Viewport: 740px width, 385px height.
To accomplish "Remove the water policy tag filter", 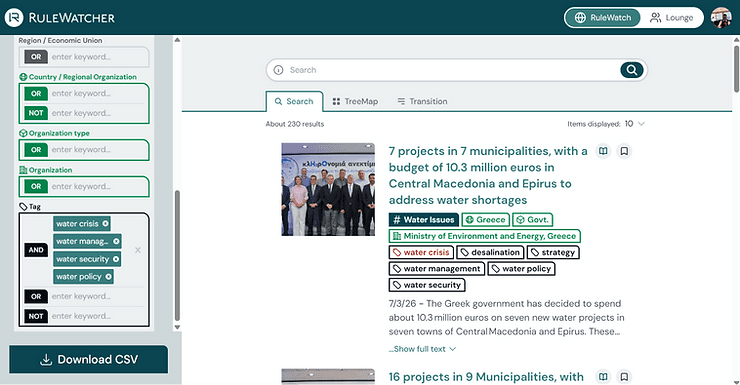I will pos(109,276).
